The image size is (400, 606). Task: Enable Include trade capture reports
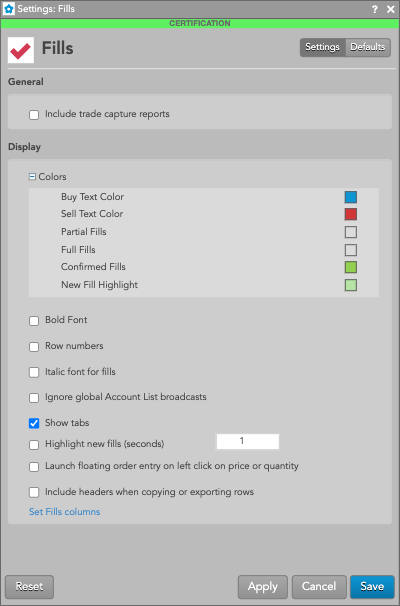[x=34, y=115]
